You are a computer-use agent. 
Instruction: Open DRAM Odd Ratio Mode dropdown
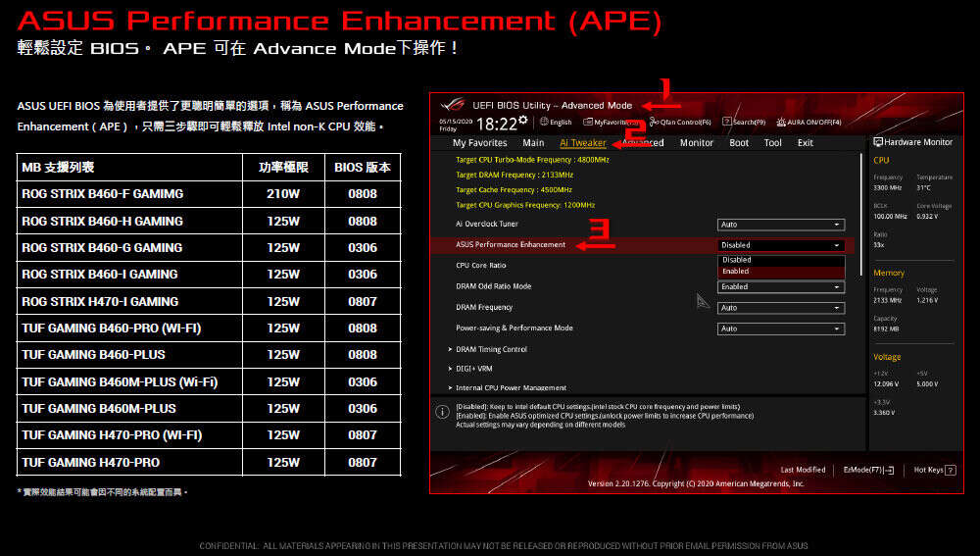click(781, 287)
